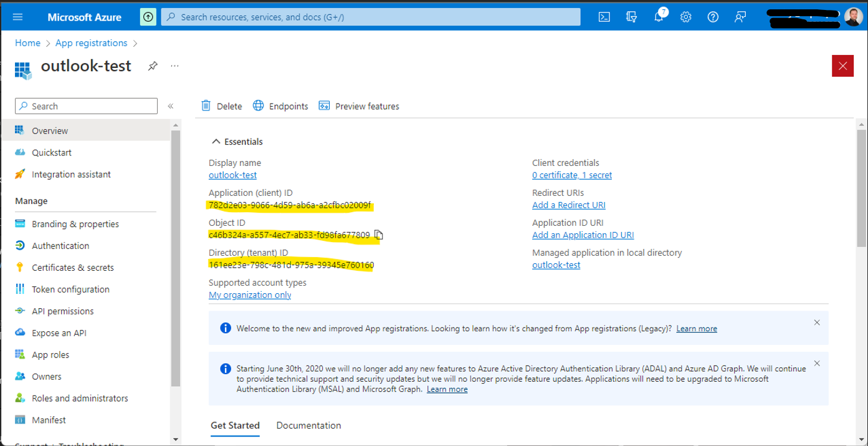
Task: Close the outlook-test blade with red X
Action: click(x=842, y=65)
